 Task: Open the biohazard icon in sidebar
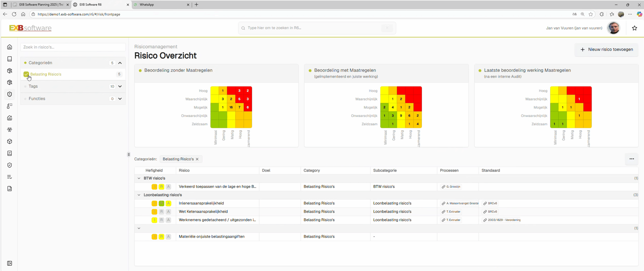(x=10, y=130)
